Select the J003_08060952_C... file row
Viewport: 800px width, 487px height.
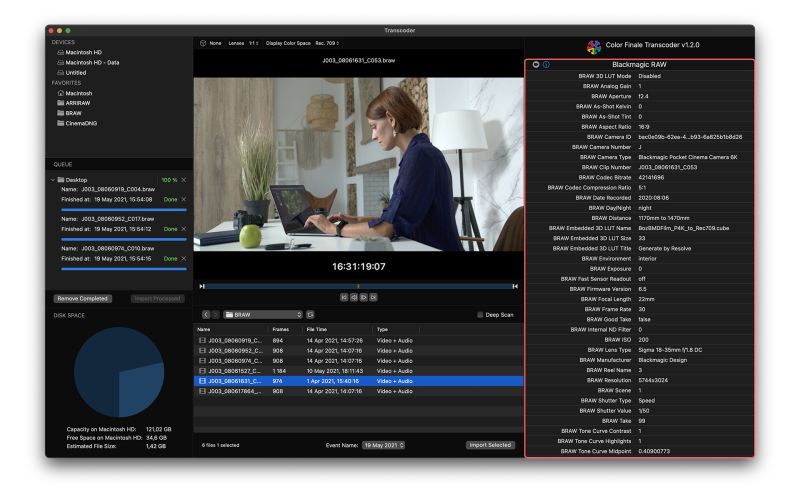point(358,351)
